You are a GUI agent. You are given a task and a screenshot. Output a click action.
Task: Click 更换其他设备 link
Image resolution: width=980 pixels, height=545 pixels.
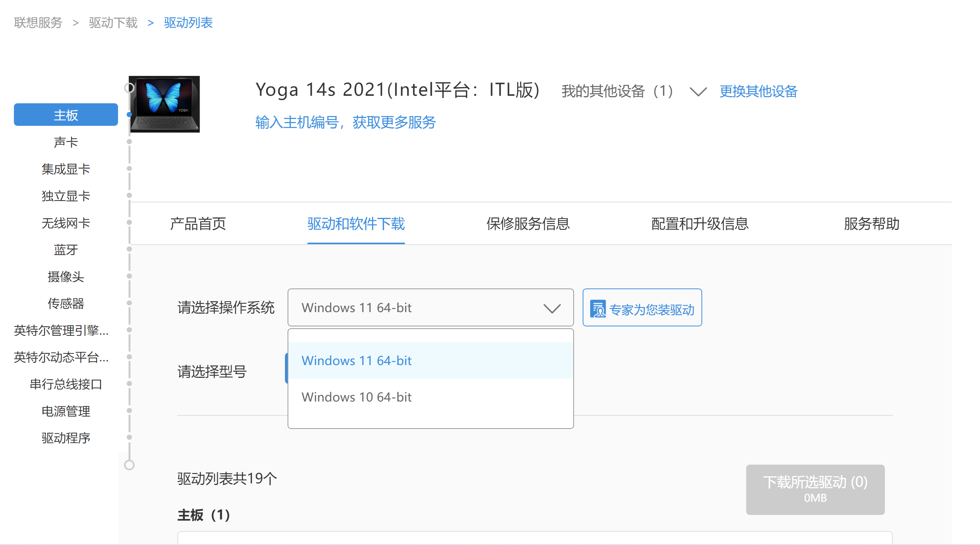click(x=758, y=91)
